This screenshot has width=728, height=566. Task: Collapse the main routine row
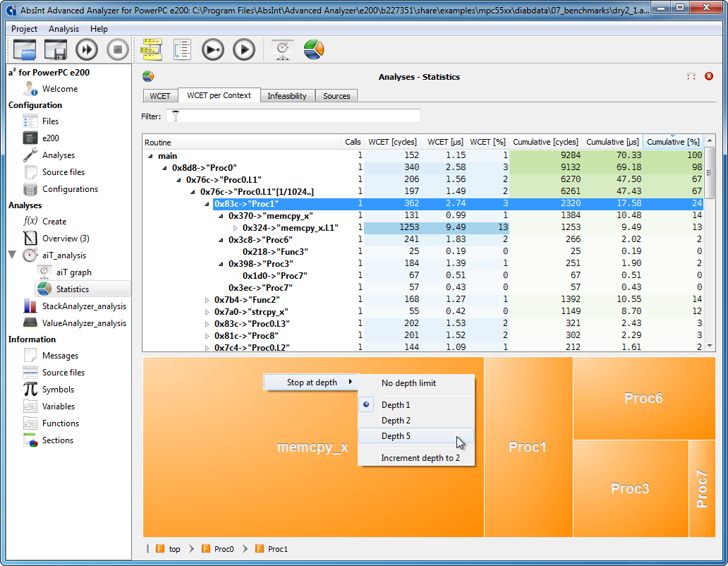click(150, 156)
